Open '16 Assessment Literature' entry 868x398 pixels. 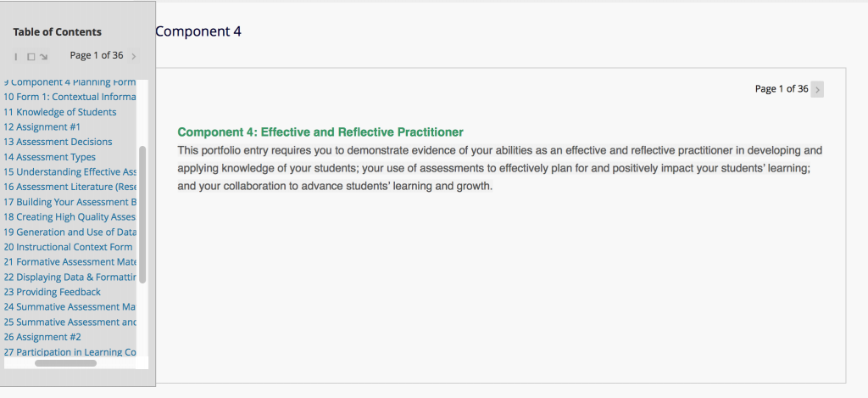click(70, 187)
